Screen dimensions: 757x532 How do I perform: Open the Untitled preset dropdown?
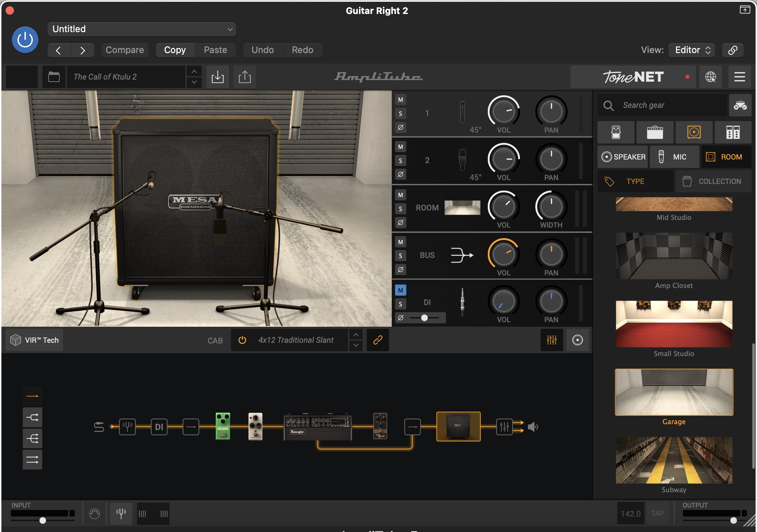[x=142, y=29]
